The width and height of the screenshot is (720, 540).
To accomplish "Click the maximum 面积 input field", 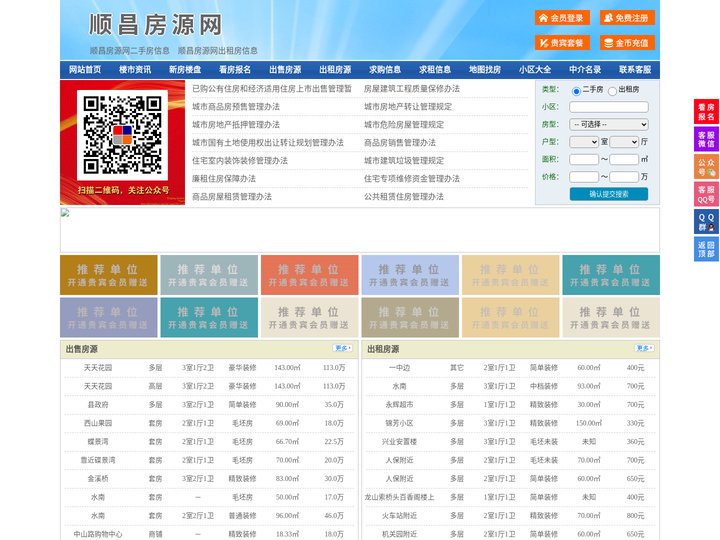I will tap(624, 159).
